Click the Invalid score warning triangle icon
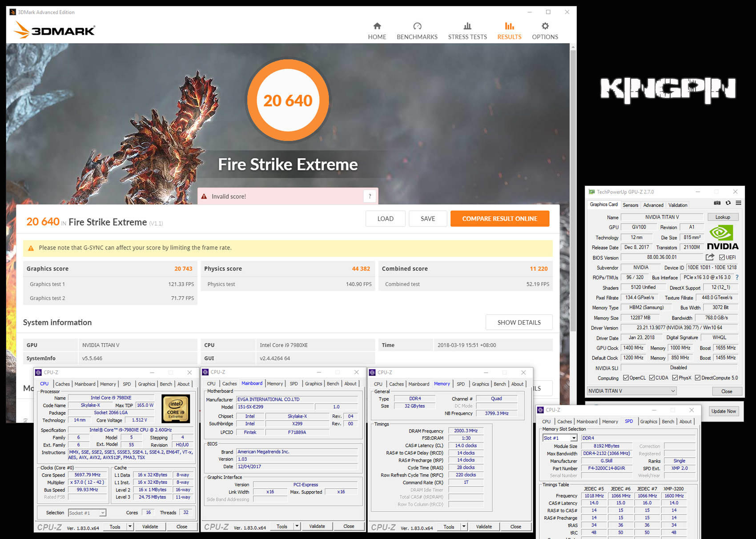The height and width of the screenshot is (539, 756). [204, 196]
